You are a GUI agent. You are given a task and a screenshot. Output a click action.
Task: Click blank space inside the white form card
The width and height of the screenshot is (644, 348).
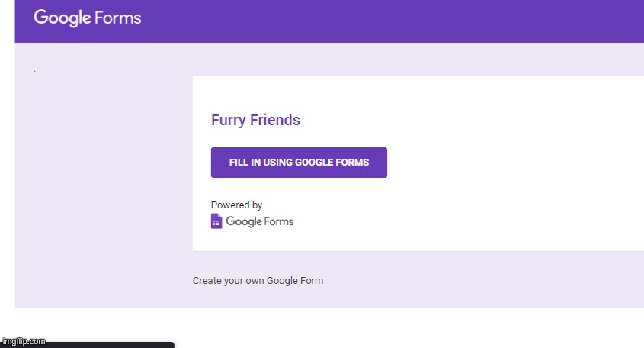click(x=514, y=165)
